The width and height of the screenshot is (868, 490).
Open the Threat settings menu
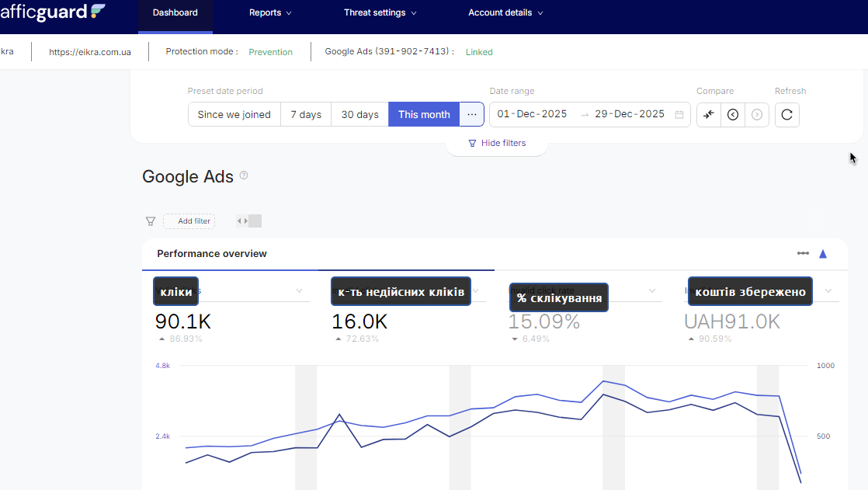(x=380, y=12)
